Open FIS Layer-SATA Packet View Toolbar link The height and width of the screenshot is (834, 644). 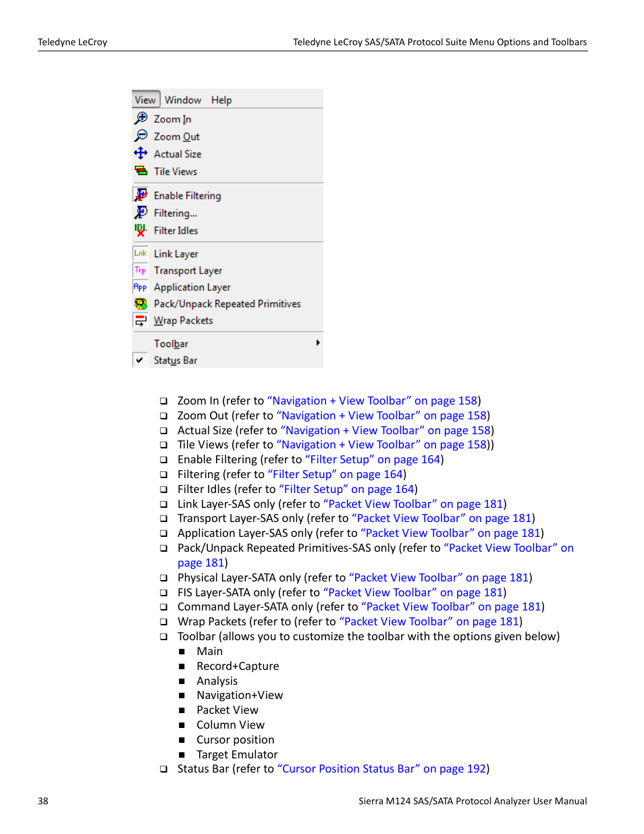coord(413,592)
